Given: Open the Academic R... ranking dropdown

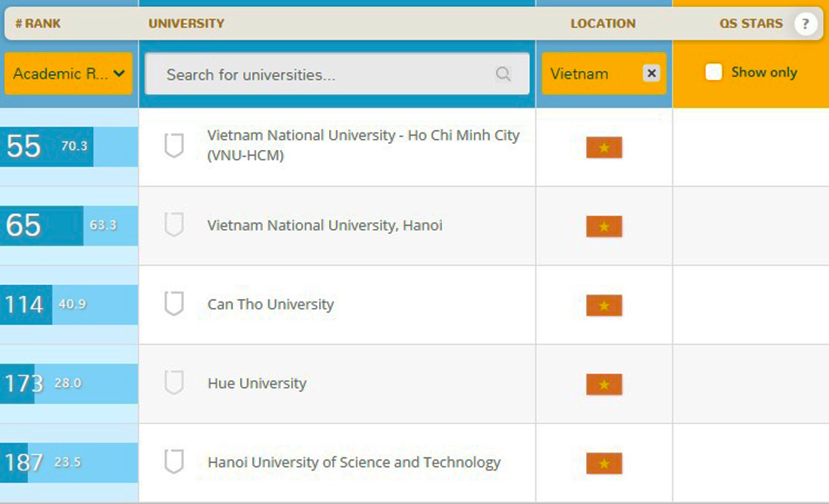Looking at the screenshot, I should (x=69, y=73).
